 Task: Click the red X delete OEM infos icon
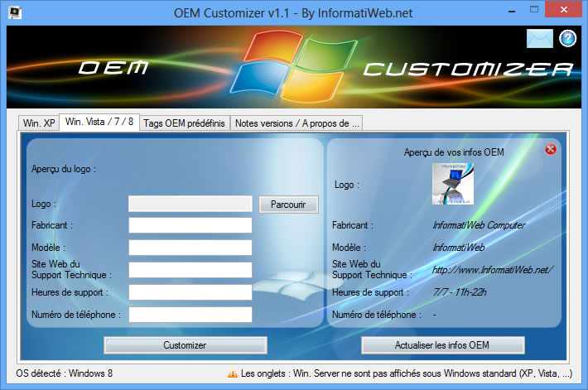click(x=551, y=149)
